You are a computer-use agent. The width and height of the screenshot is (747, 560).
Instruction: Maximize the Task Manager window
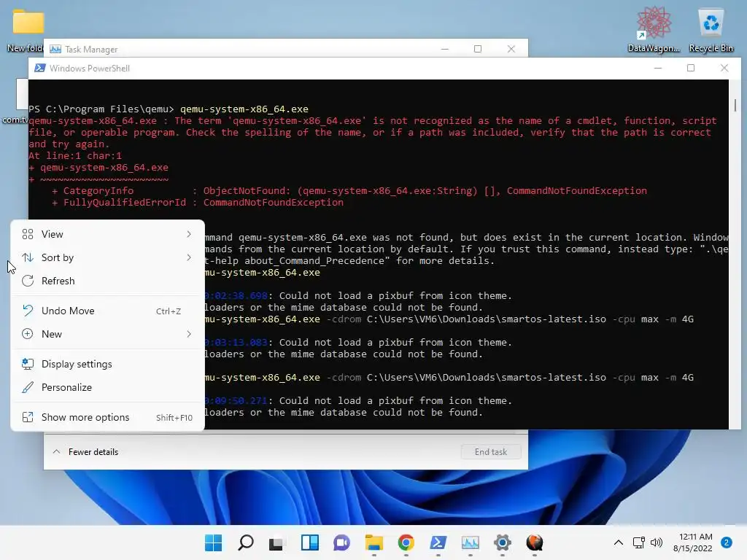(478, 49)
